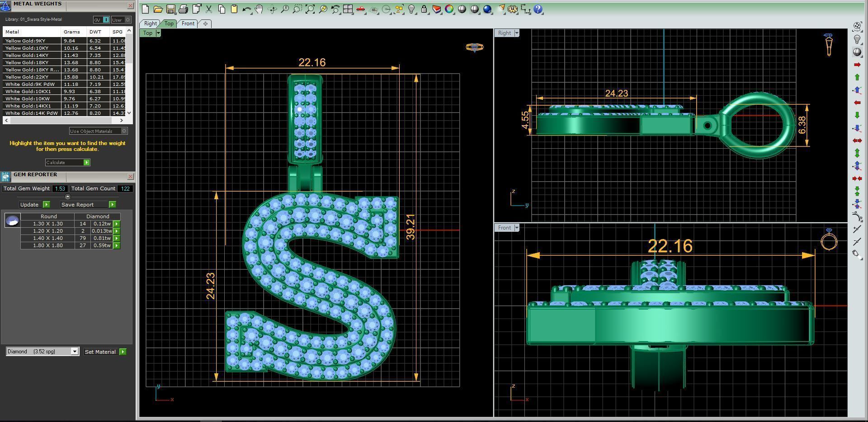Open the Front viewport title dropdown
Image resolution: width=868 pixels, height=422 pixels.
[x=517, y=228]
